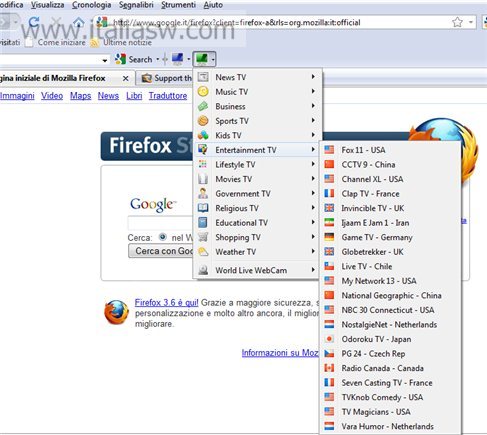Select National Geographic - China channel
Viewport: 487px width, 435px height.
pos(390,295)
